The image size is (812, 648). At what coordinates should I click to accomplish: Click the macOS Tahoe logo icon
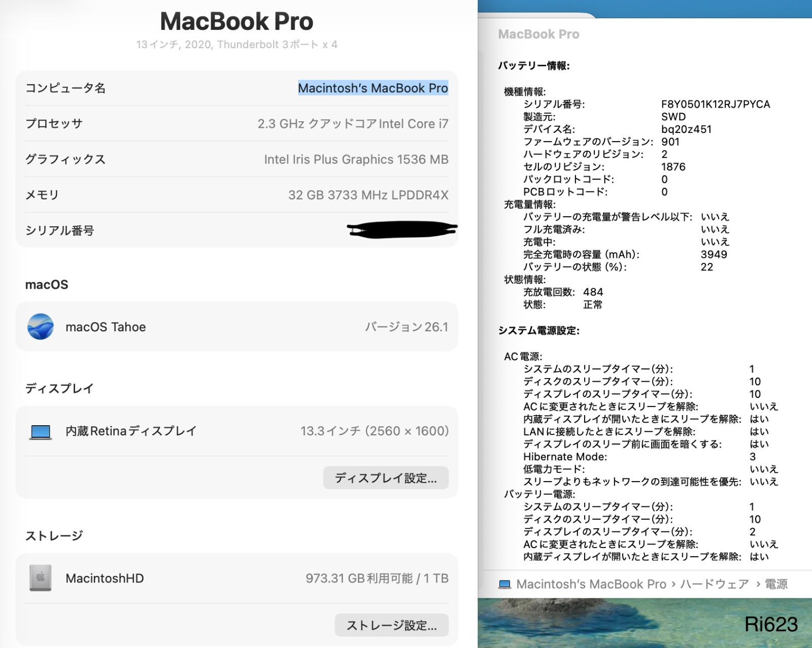(41, 326)
